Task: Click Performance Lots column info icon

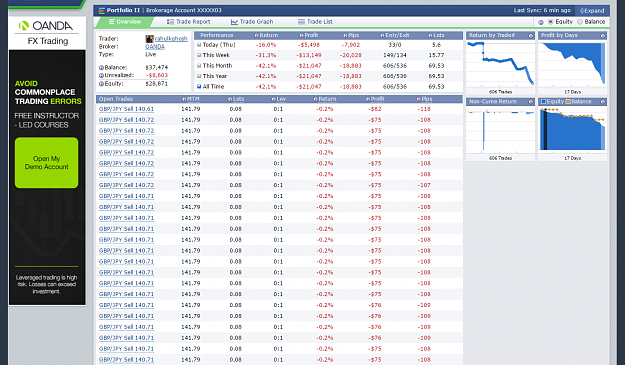Action: pos(430,35)
